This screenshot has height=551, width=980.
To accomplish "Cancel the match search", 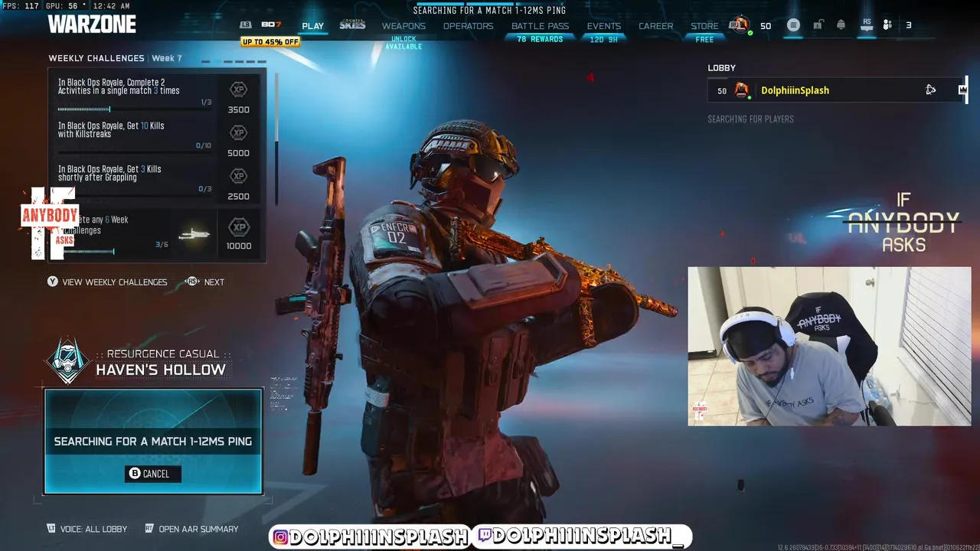I will pos(153,474).
